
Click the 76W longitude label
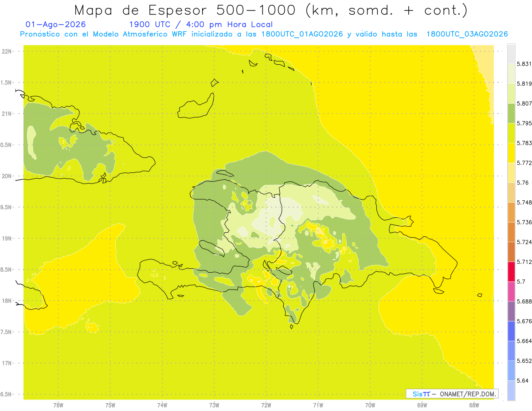tap(58, 405)
